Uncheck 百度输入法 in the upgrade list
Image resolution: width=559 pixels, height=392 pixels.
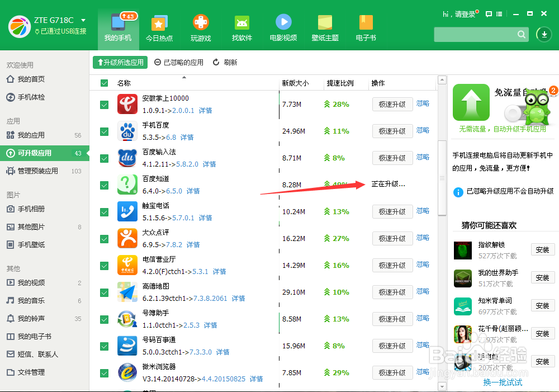click(103, 158)
